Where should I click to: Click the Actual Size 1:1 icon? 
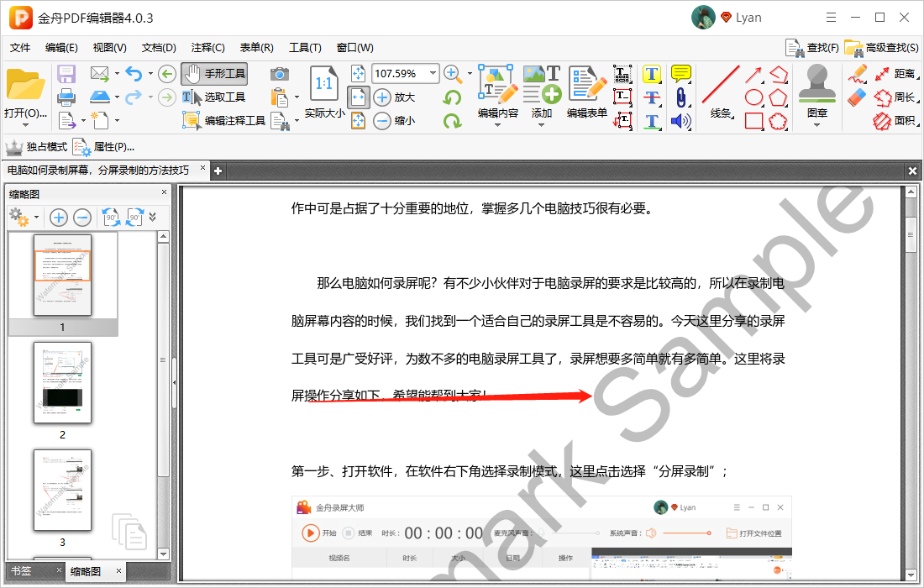[x=323, y=84]
